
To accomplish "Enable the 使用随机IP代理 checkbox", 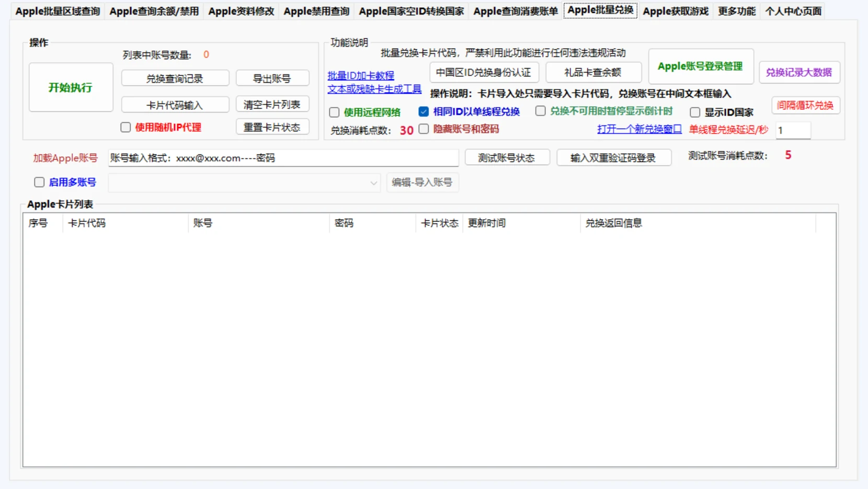I will 125,127.
